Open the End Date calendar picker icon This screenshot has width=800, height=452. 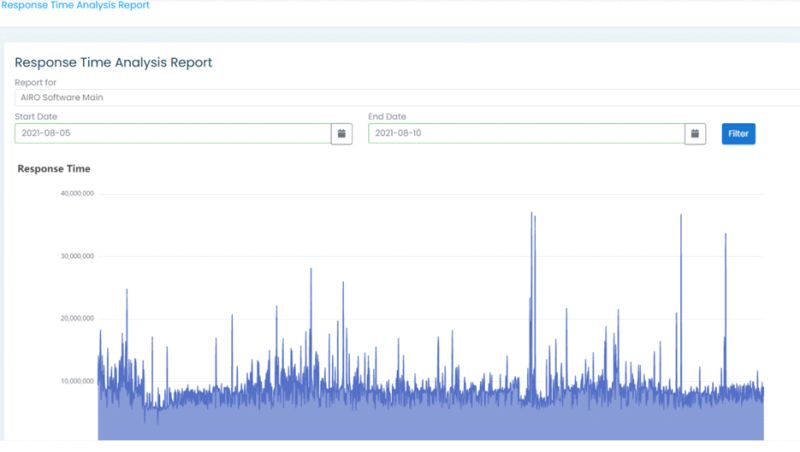pos(695,134)
